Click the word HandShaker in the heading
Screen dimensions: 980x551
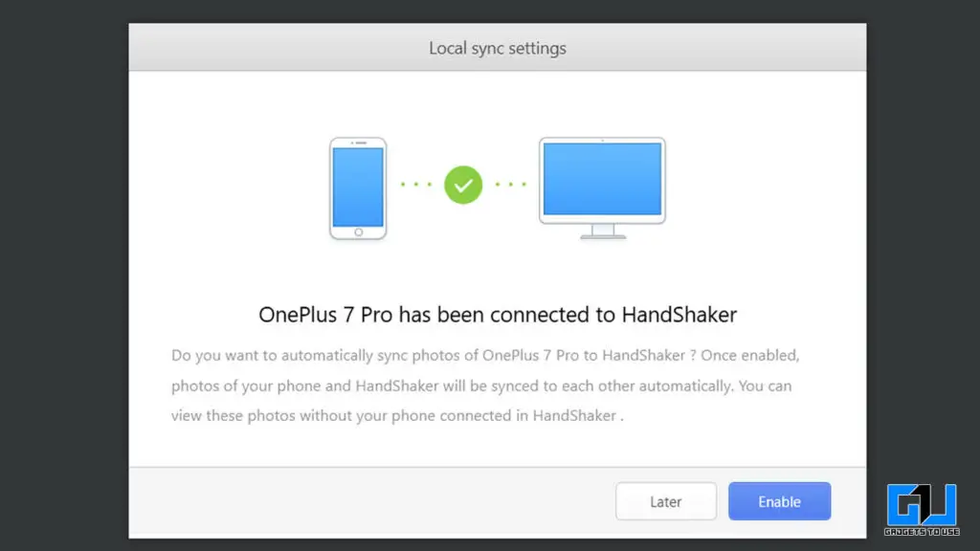(679, 314)
